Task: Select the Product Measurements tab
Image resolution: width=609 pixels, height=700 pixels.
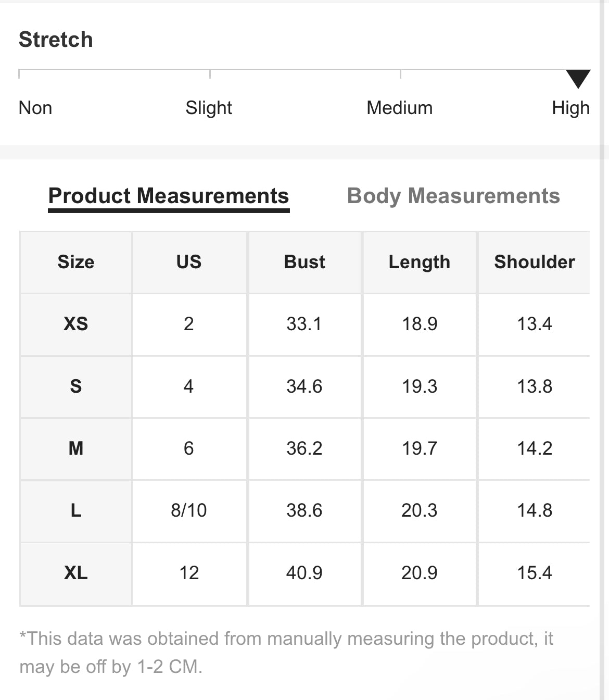Action: click(x=168, y=196)
